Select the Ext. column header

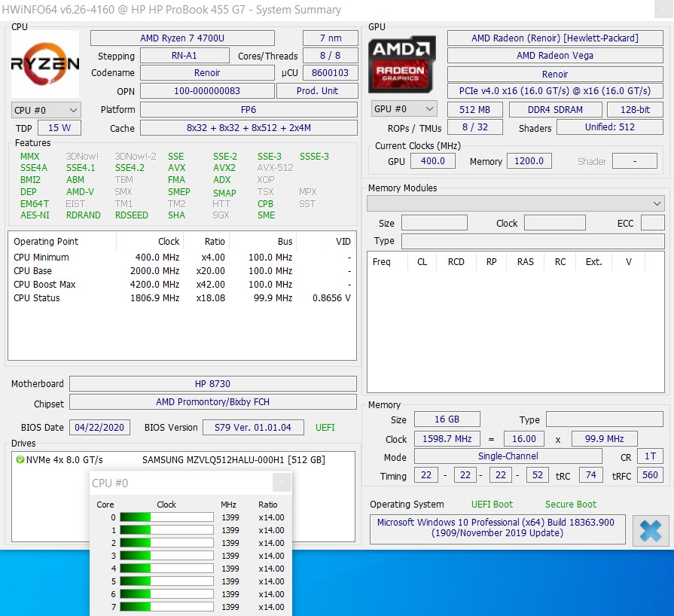[593, 262]
